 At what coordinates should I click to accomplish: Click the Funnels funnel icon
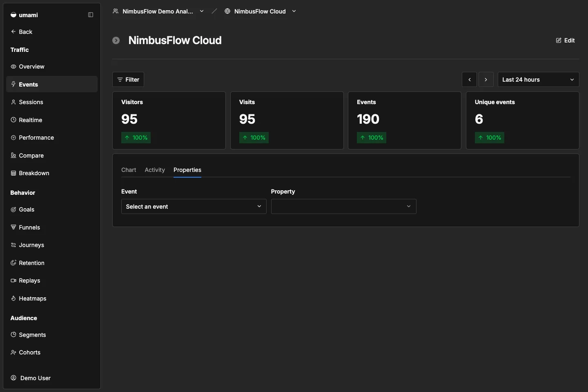13,227
